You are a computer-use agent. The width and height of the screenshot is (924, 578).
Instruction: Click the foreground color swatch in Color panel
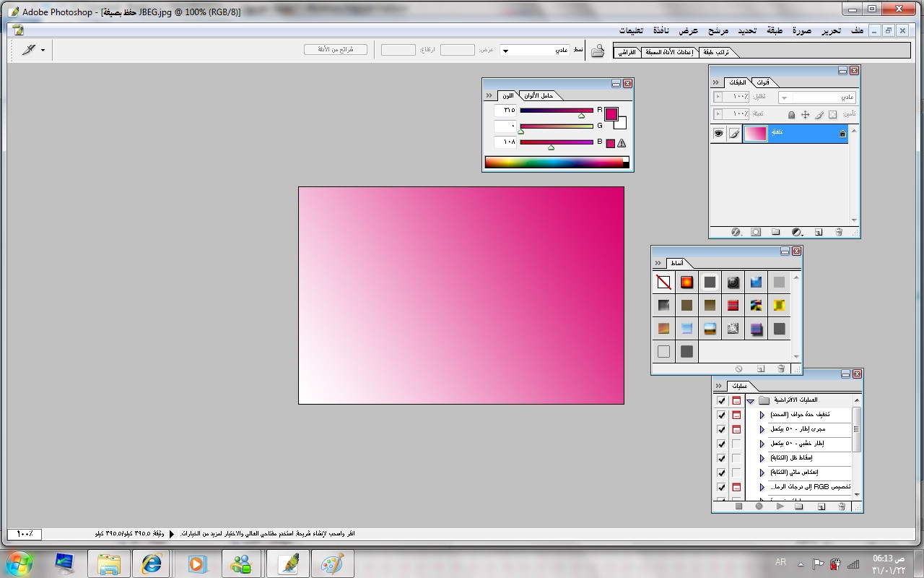click(x=611, y=113)
